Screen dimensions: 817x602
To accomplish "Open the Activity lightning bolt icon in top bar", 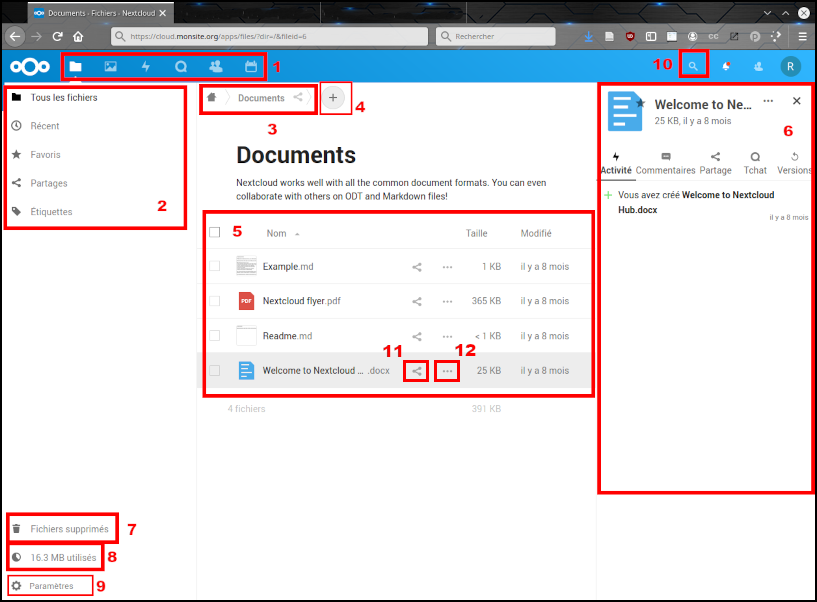I will tap(146, 67).
